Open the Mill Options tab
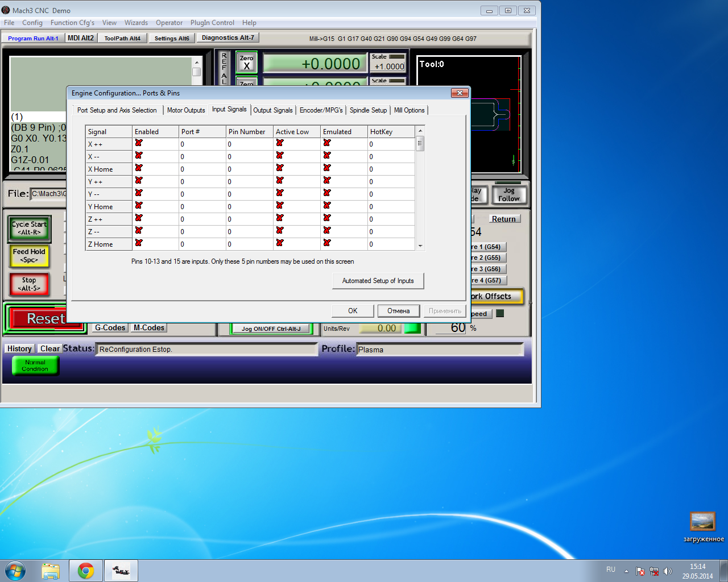The height and width of the screenshot is (582, 728). coord(409,110)
